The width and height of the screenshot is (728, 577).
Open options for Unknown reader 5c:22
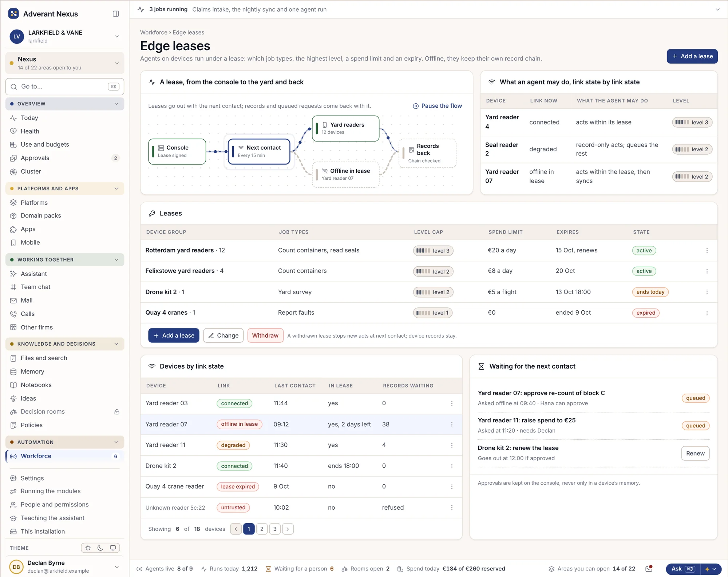point(452,508)
